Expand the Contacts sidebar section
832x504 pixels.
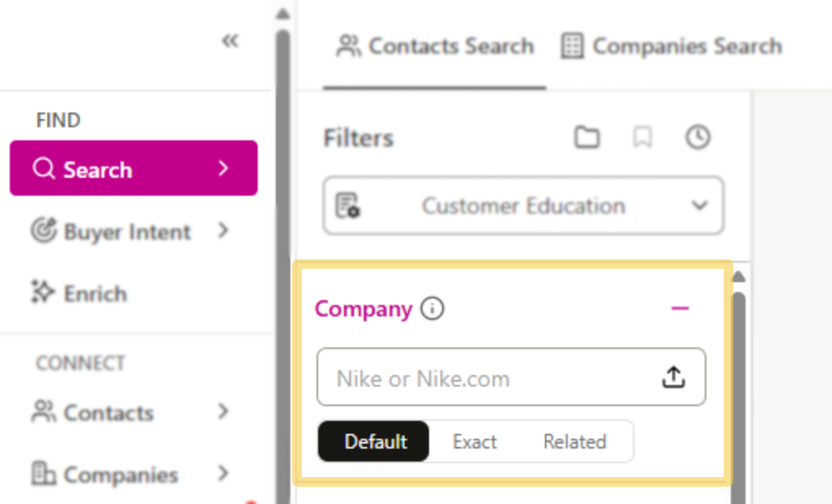point(225,413)
